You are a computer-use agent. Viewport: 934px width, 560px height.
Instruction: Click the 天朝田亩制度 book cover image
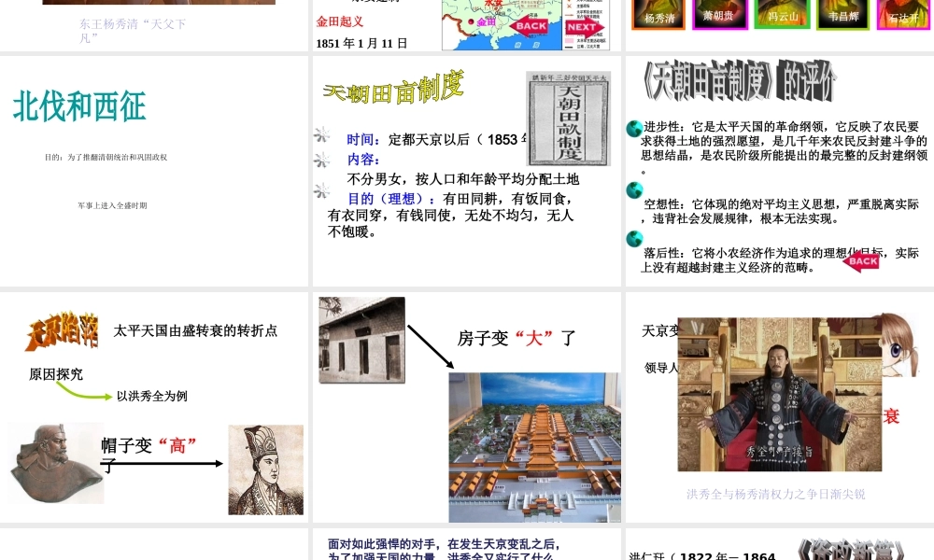tap(569, 119)
